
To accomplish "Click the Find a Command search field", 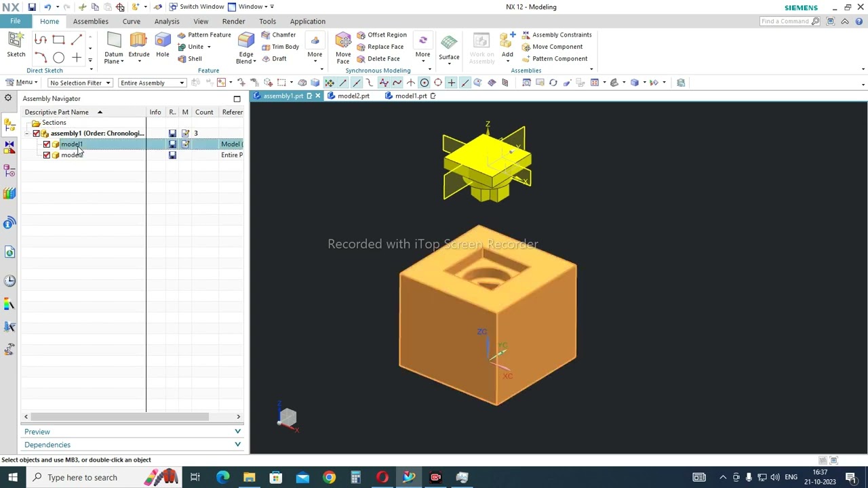I will coord(790,21).
